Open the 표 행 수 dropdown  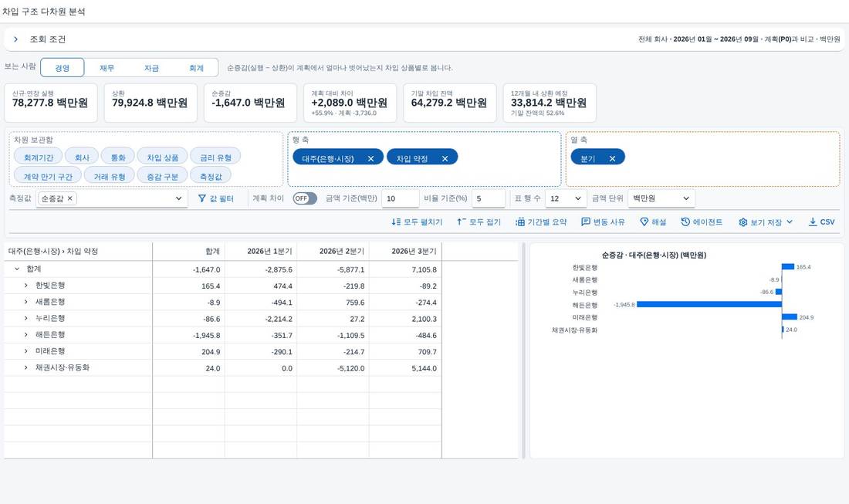tap(566, 198)
